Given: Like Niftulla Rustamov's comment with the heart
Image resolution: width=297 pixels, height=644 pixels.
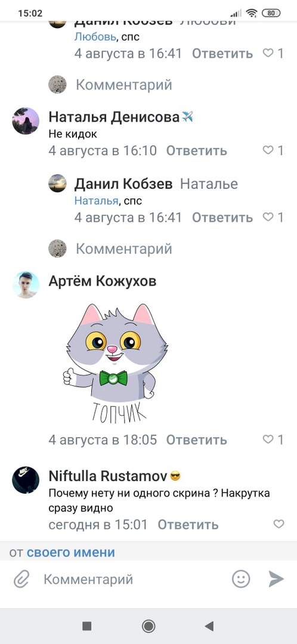Looking at the screenshot, I should click(279, 524).
